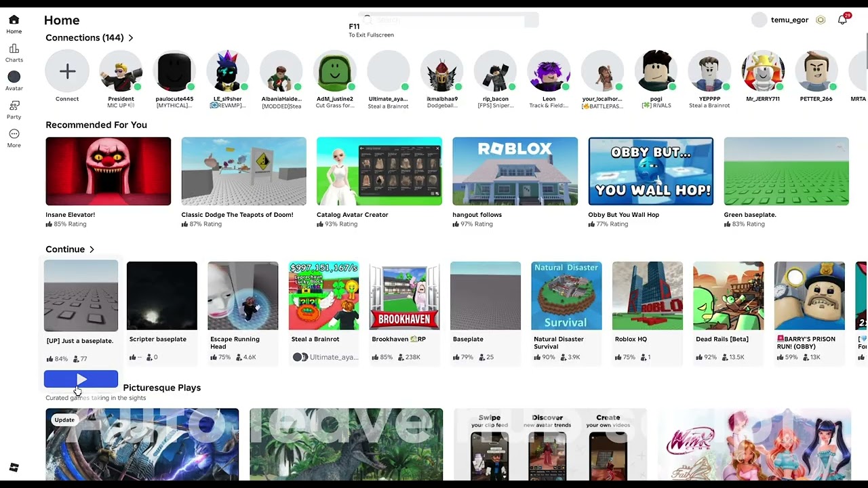868x488 pixels.
Task: Click the BARRY'S PRISON RUN! (OBBY) title
Action: pyautogui.click(x=806, y=343)
